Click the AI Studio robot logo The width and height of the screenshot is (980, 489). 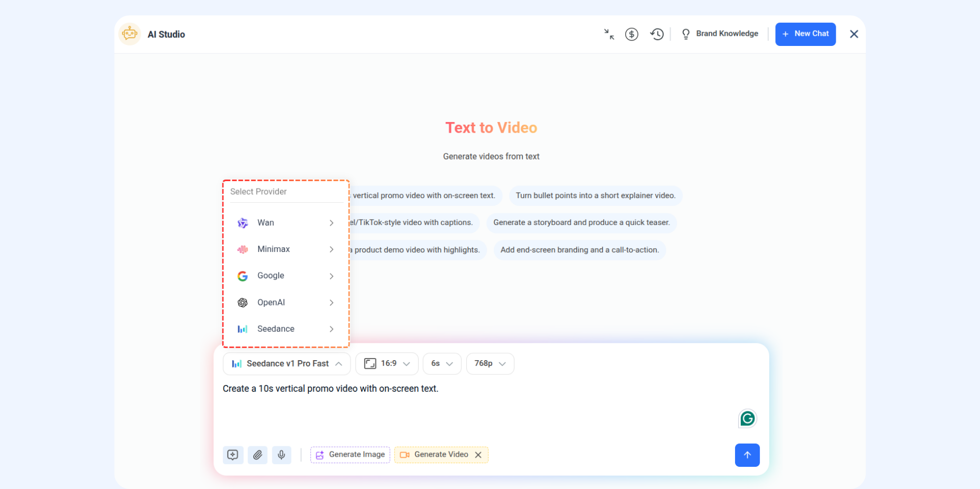pyautogui.click(x=129, y=34)
